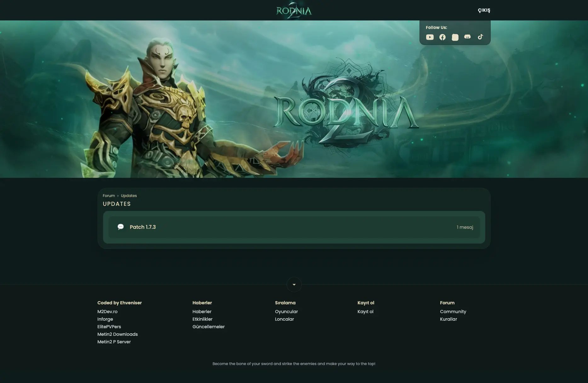Open the YouTube social icon
The height and width of the screenshot is (383, 588).
coord(430,37)
